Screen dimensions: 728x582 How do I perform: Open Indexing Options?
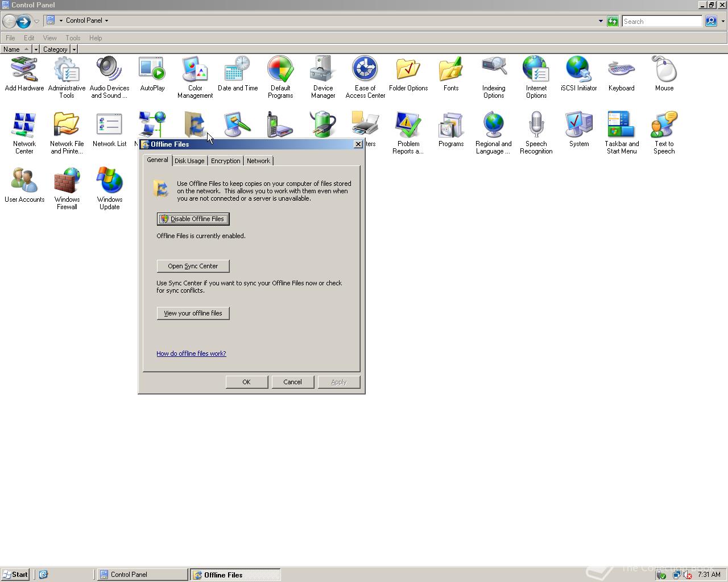tap(494, 78)
